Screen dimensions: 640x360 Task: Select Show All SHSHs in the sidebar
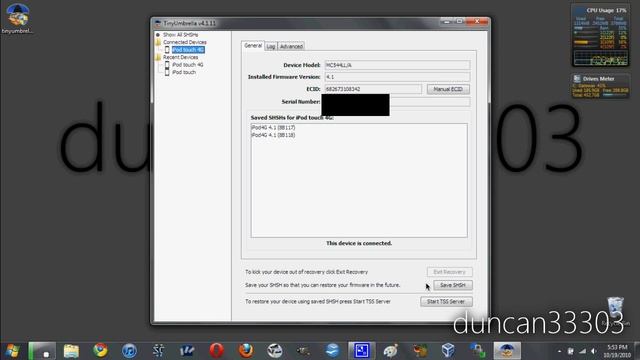pyautogui.click(x=180, y=35)
